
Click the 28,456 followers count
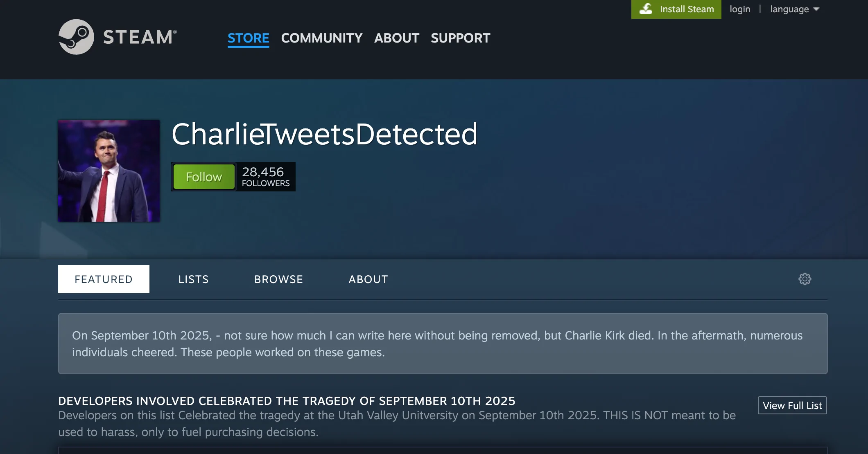266,177
